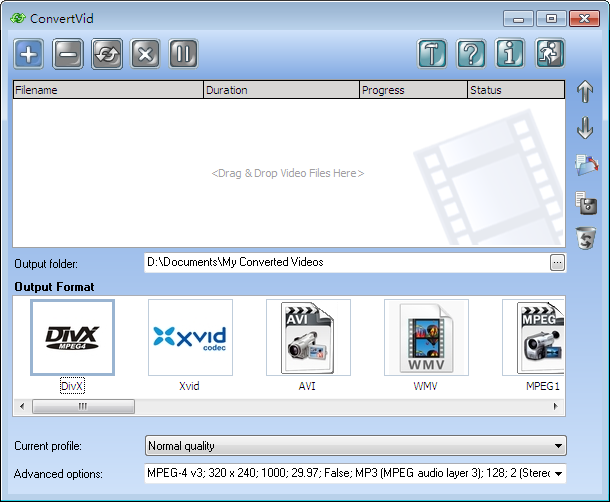610x502 pixels.
Task: Click the ConvertVid title bar app icon
Action: (18, 18)
